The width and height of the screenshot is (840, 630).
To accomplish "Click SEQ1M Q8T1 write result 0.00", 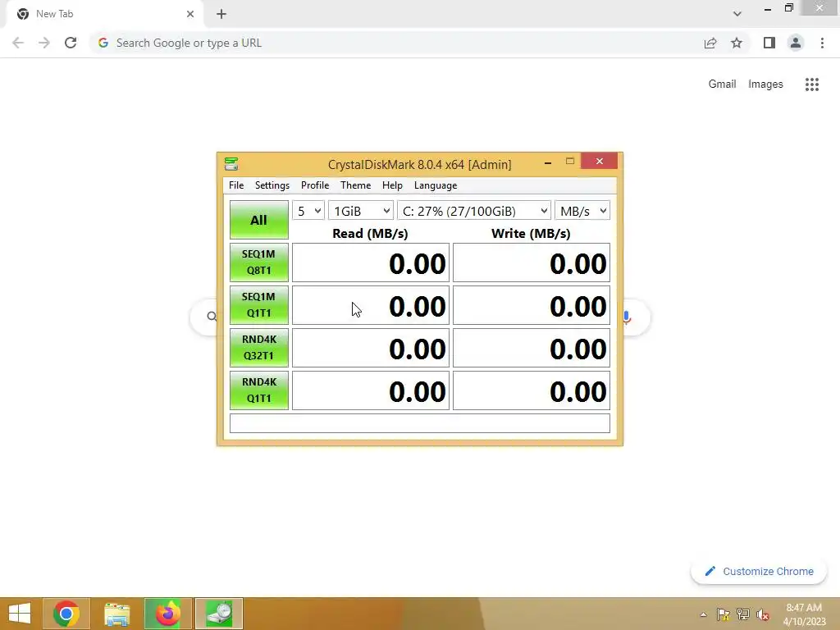I will click(x=532, y=262).
